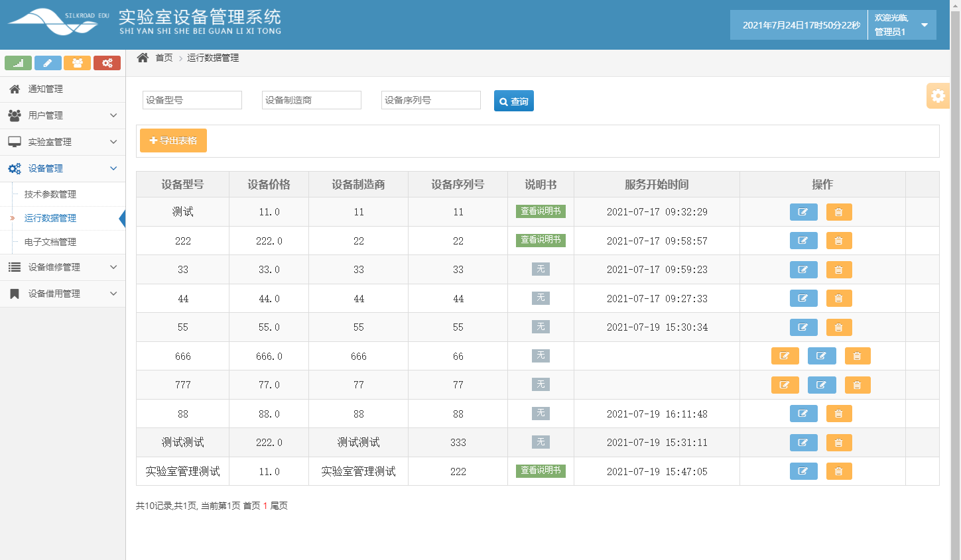
Task: Click the delete icon for 实验室管理测试 row
Action: coord(838,471)
